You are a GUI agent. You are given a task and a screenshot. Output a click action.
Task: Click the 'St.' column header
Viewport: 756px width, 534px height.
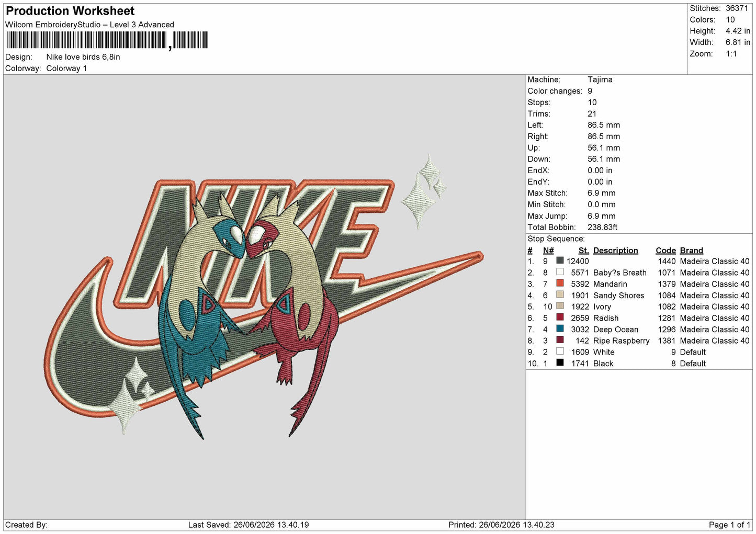click(x=583, y=251)
